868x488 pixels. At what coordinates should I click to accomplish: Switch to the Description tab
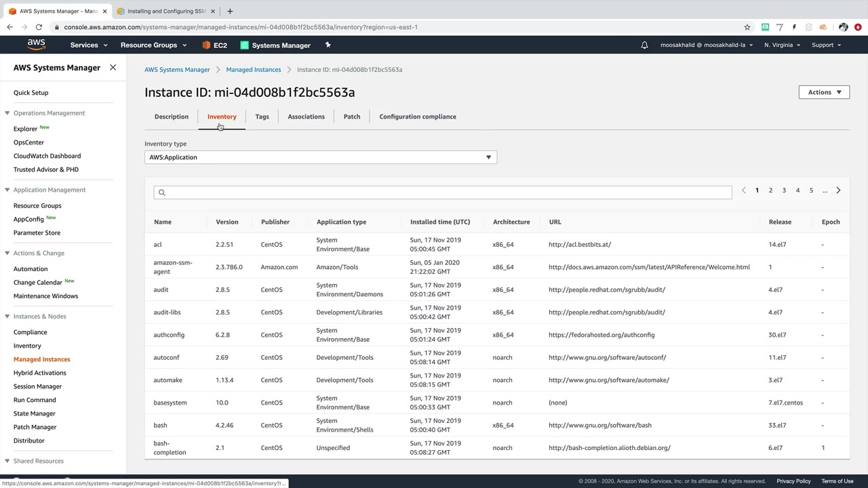coord(172,117)
